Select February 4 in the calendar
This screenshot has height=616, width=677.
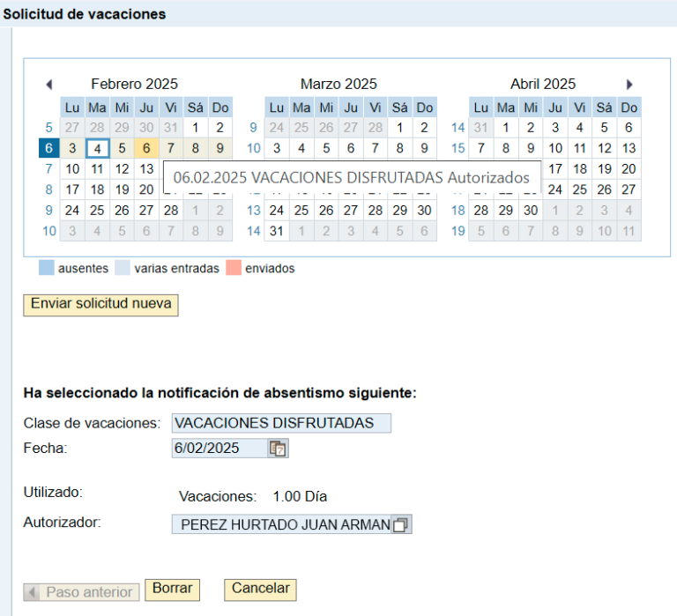pyautogui.click(x=97, y=148)
